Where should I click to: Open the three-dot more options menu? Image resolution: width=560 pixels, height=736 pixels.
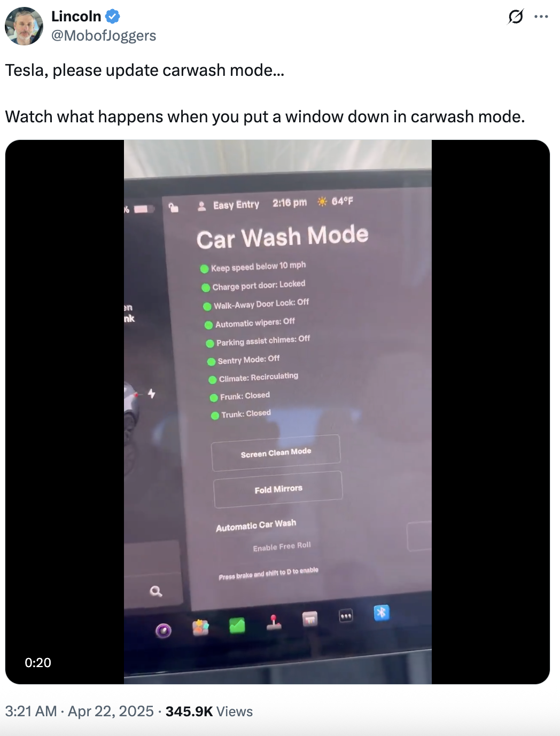tap(541, 17)
